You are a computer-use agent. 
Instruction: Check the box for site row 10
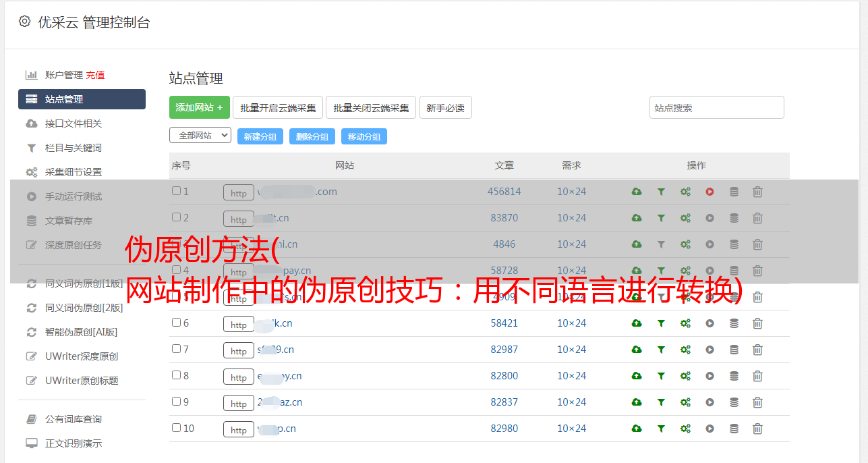[x=176, y=428]
